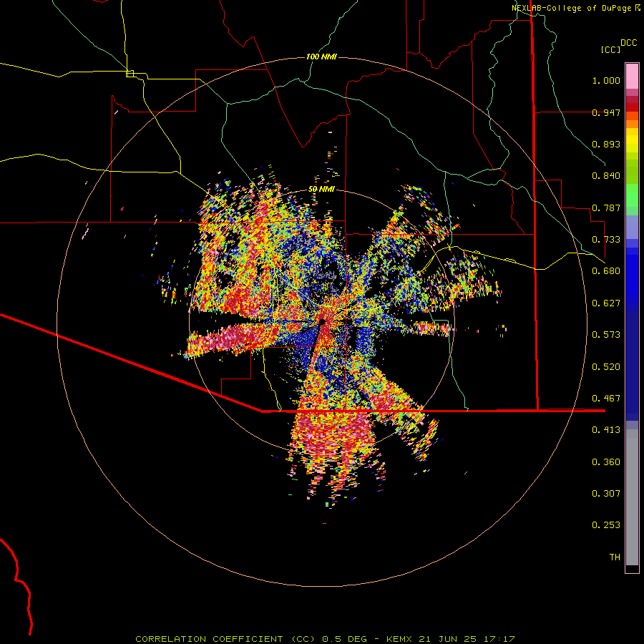Click the 0.627 scale value
Image resolution: width=644 pixels, height=644 pixels.
point(606,303)
